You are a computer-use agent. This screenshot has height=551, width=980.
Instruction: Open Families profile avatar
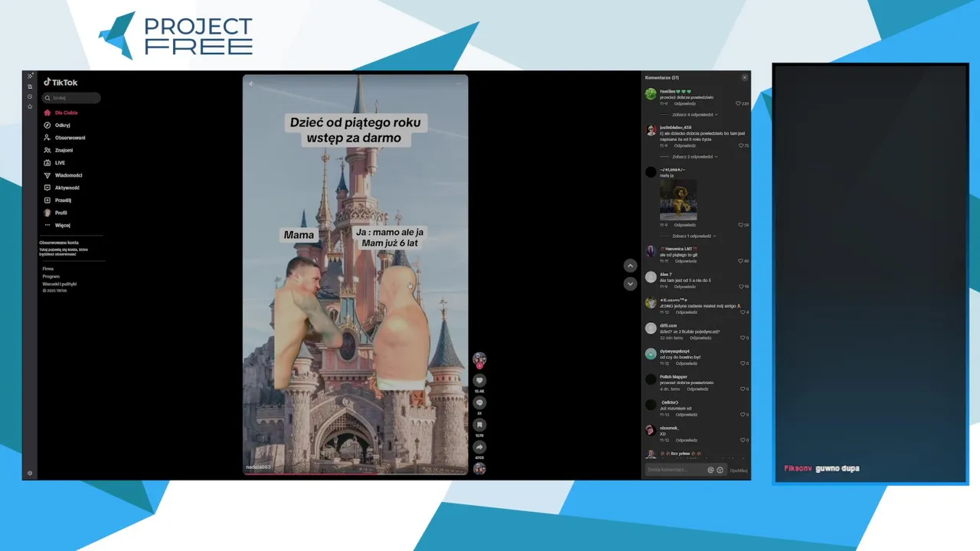click(651, 94)
